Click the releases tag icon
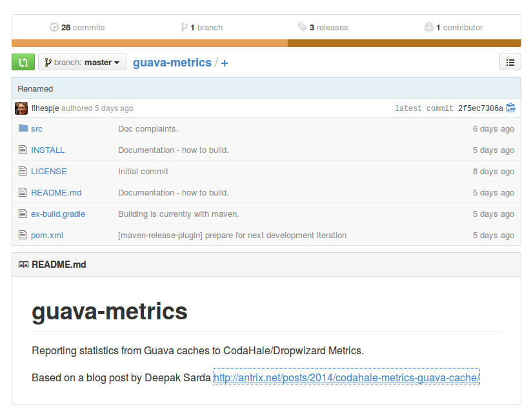The height and width of the screenshot is (420, 531). [302, 26]
